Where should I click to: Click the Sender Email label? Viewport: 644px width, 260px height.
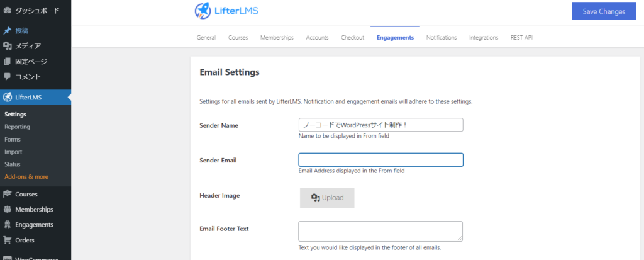pos(218,160)
